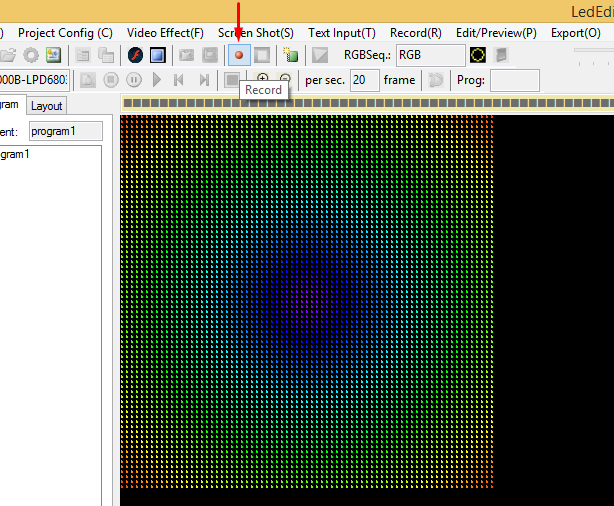
Task: Click the gray page icon after RGBSeq
Action: [501, 55]
